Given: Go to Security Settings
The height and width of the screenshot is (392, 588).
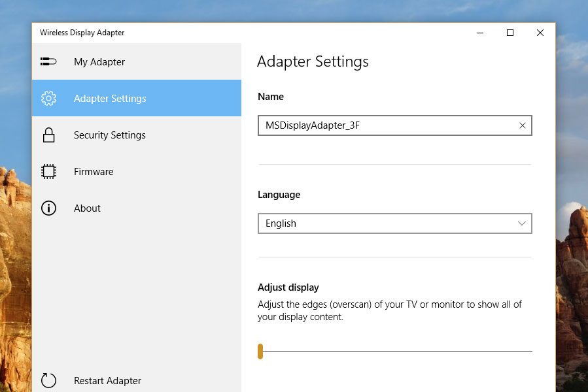Looking at the screenshot, I should (x=137, y=135).
